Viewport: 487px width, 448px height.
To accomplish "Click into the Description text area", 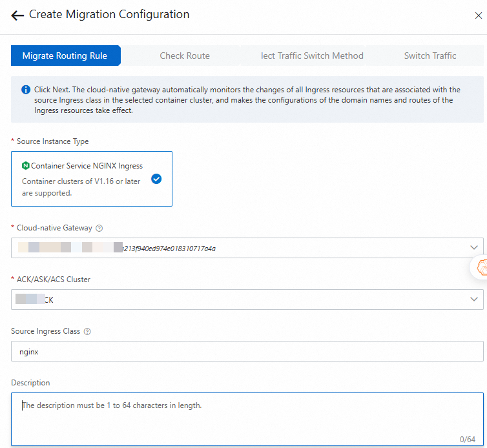I will [x=247, y=420].
